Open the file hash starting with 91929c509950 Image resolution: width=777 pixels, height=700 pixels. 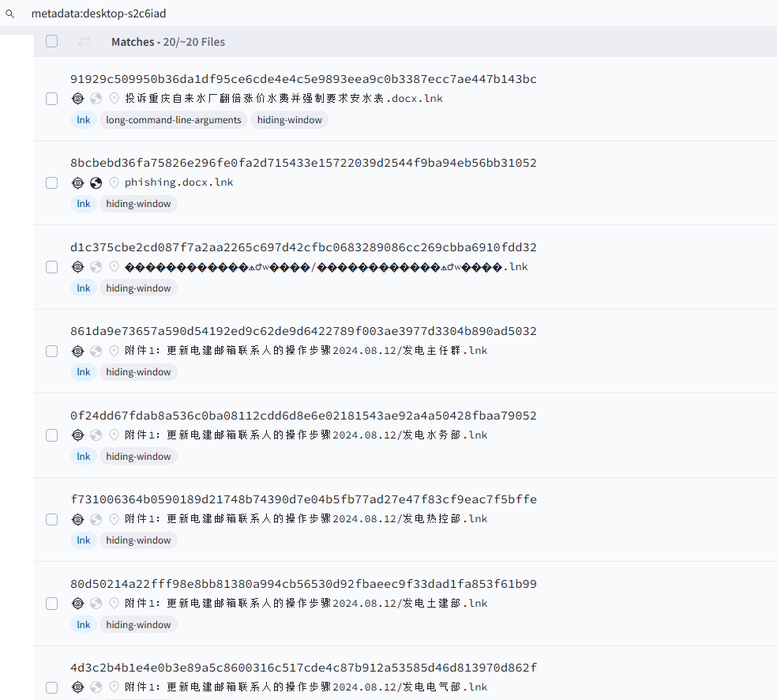[x=303, y=79]
